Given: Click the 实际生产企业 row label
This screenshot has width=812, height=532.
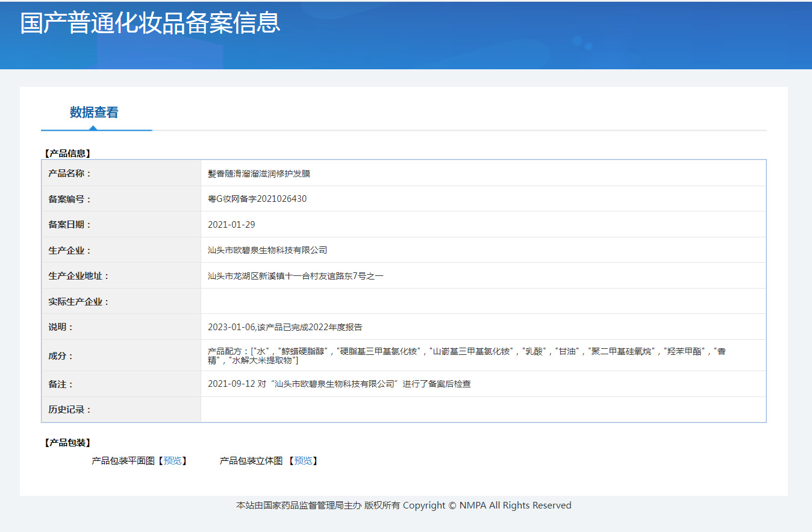Looking at the screenshot, I should (x=79, y=301).
